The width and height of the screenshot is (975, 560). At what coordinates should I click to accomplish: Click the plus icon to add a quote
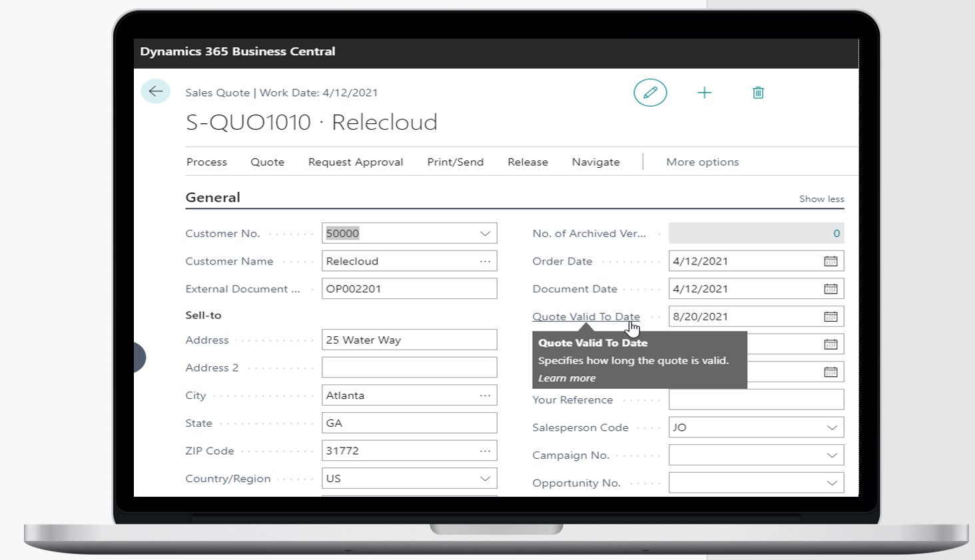(x=704, y=93)
